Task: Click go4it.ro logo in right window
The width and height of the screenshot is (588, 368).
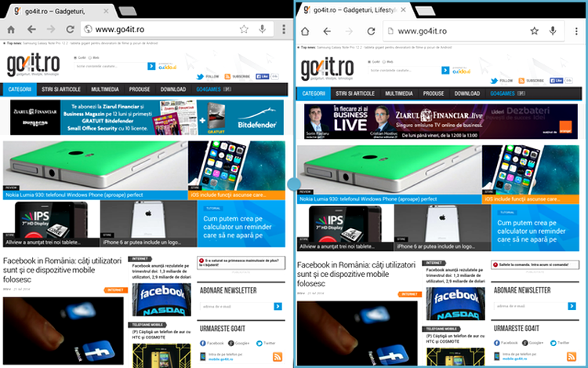Action: click(328, 68)
